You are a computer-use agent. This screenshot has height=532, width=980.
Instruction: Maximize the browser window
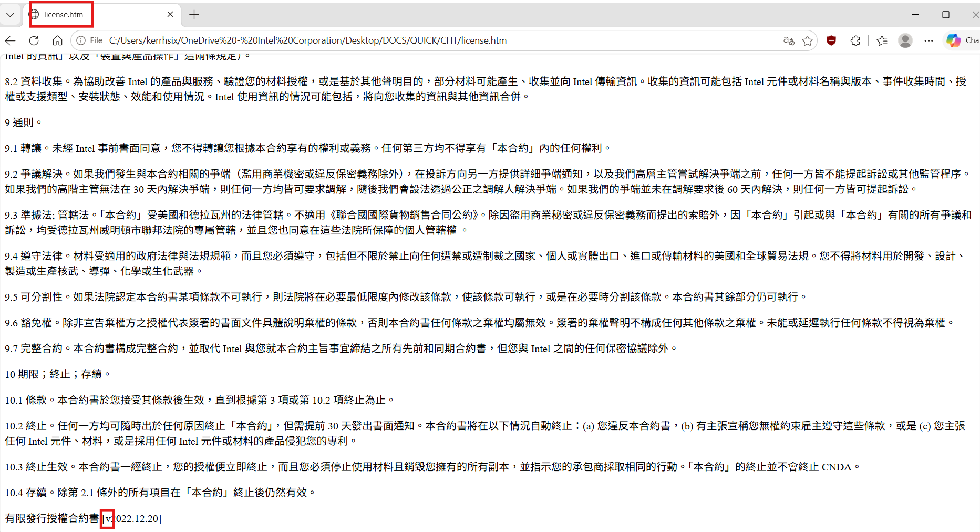tap(946, 15)
